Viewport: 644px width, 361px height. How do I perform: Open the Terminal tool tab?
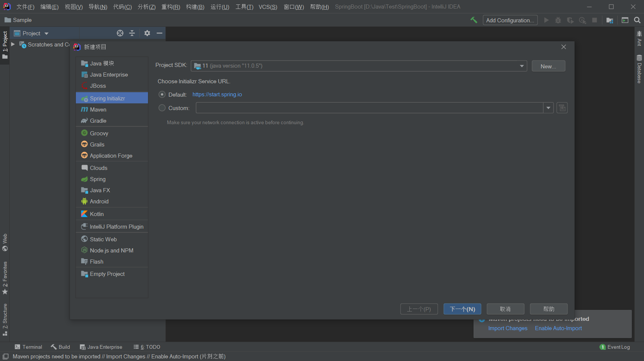point(28,347)
